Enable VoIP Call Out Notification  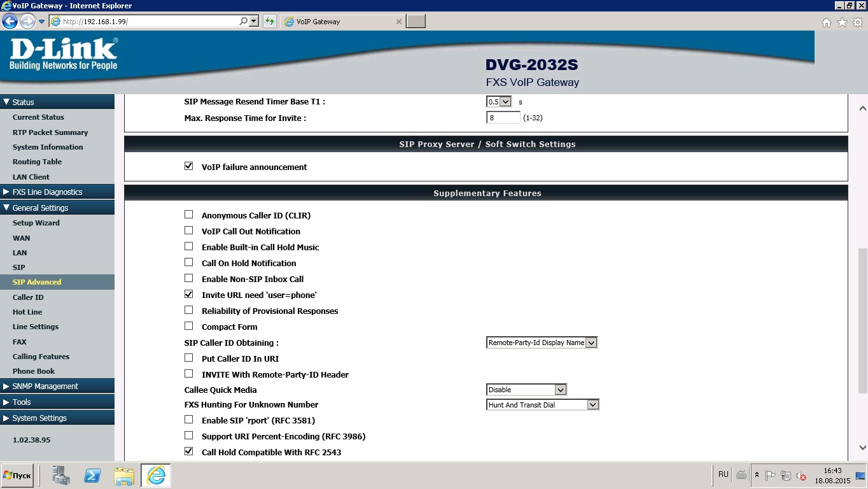188,230
